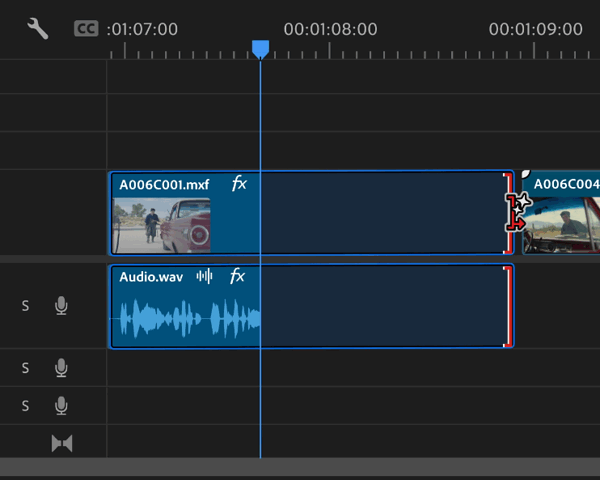
Task: Click the 00:01:08:00 ruler timecode
Action: 330,29
